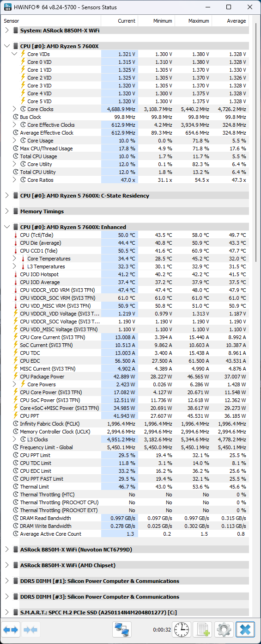Expand the Core Powers row
This screenshot has height=644, width=261.
click(x=14, y=384)
